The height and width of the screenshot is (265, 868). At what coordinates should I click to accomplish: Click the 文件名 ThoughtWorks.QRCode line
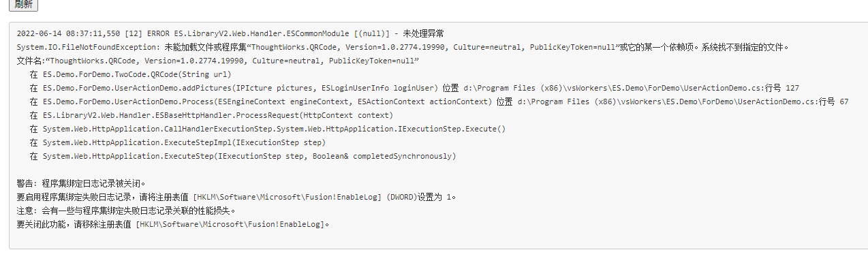coord(217,61)
